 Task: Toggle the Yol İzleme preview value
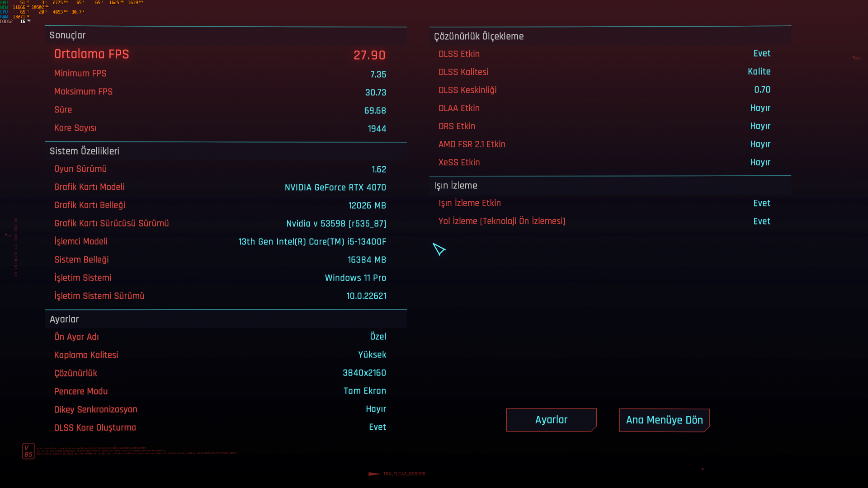(762, 221)
